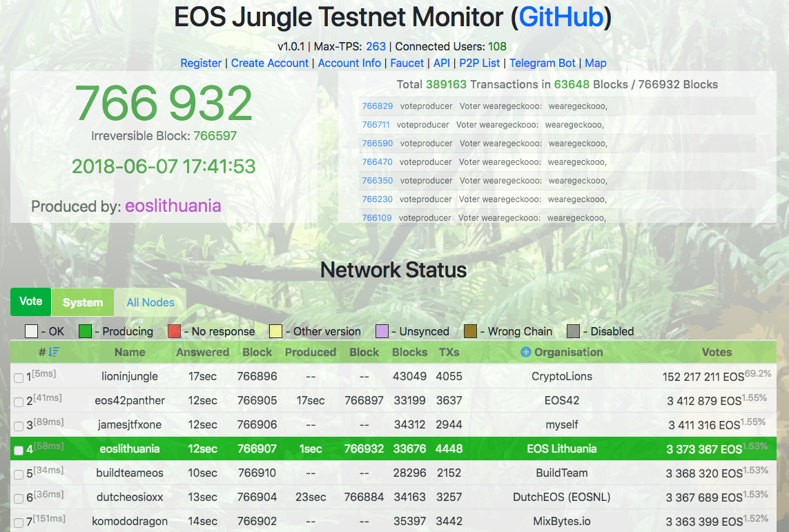Click the timestamp 2018-06-07 17:41:53
Viewport: 789px width, 532px height.
click(164, 166)
